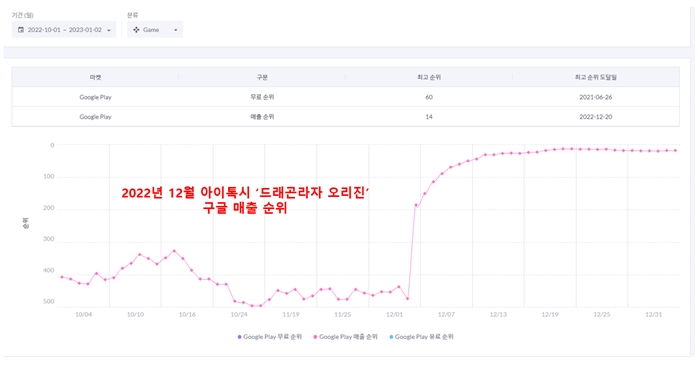Toggle Google Play 매출 순위 legend series
Screen dimensions: 700x365
[346, 337]
